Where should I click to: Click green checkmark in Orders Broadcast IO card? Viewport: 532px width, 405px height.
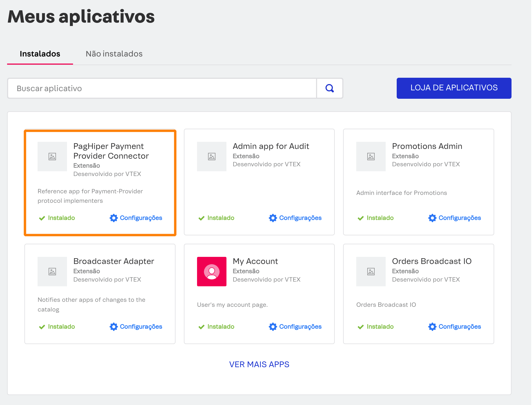coord(361,327)
